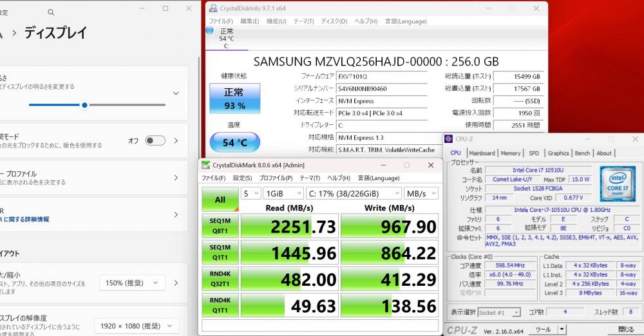Open the scale section chevron arrow
Viewport: 644px width, 336px height.
pyautogui.click(x=176, y=283)
